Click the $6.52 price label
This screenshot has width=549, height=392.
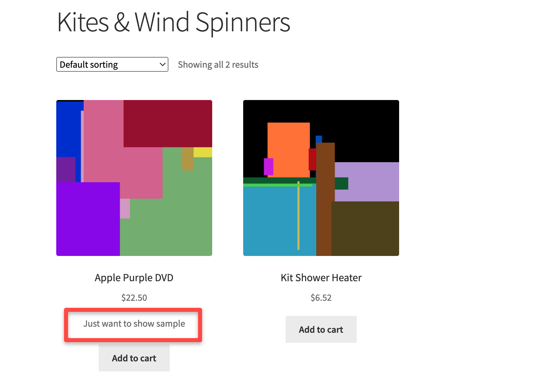(321, 298)
